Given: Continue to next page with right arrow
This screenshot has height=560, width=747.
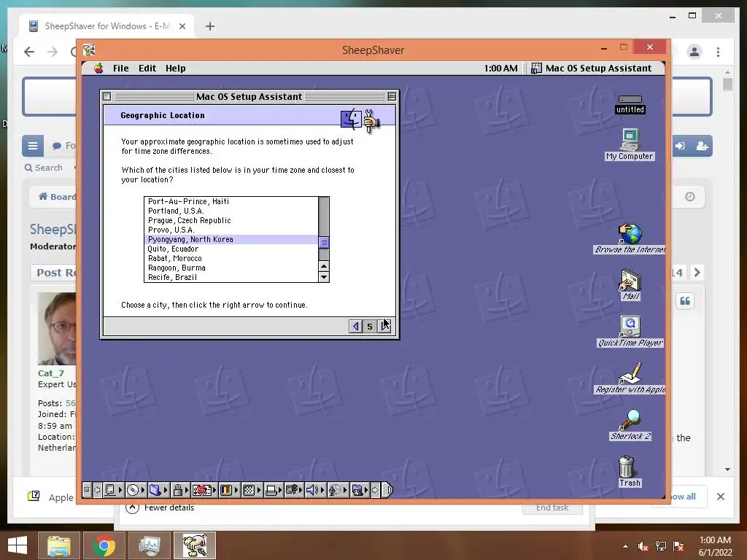Looking at the screenshot, I should coord(384,326).
